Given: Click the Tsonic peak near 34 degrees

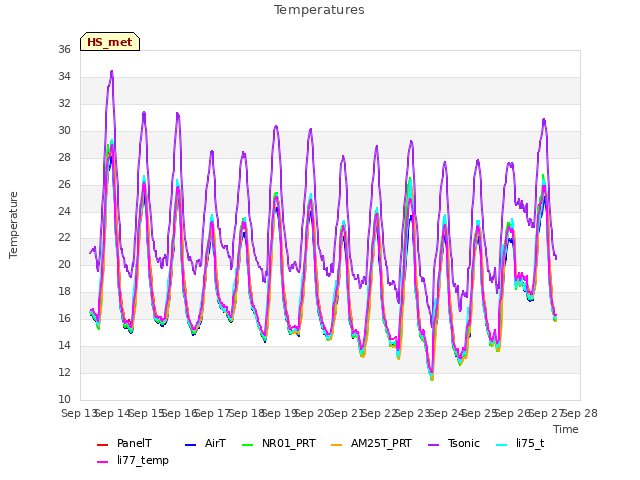Looking at the screenshot, I should point(112,72).
